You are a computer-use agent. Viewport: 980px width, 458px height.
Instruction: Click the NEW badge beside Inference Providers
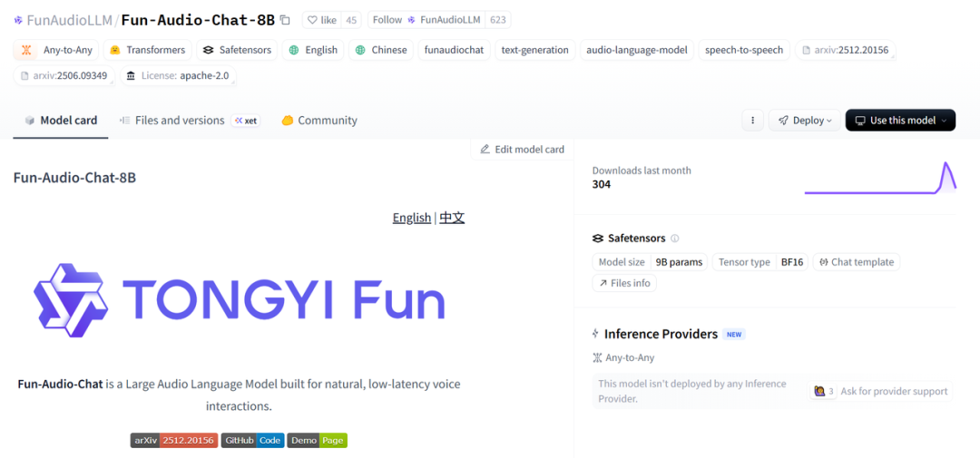[x=734, y=335]
